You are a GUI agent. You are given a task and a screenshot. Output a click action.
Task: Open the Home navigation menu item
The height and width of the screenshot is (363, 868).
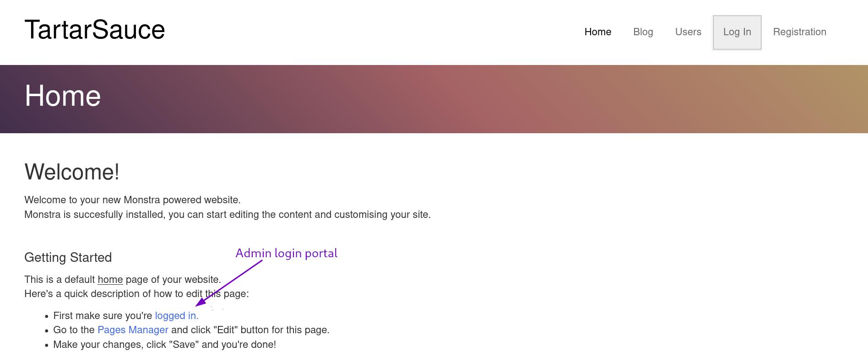597,32
